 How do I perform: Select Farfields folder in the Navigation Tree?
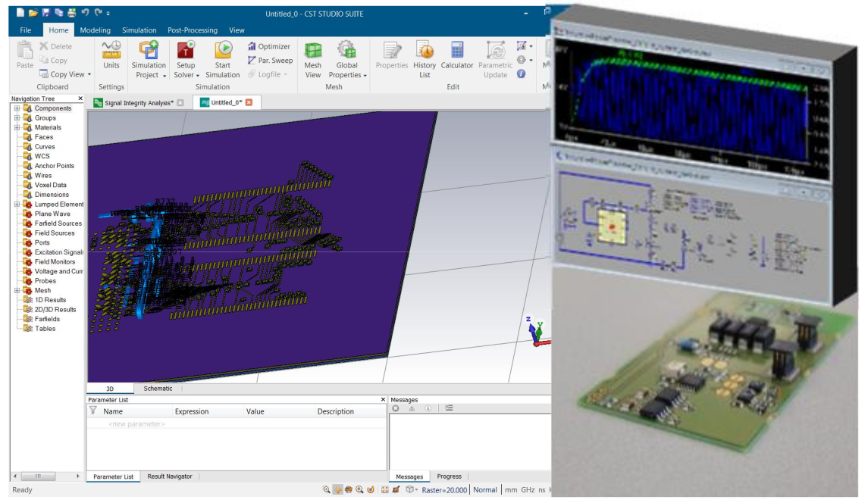tap(47, 319)
